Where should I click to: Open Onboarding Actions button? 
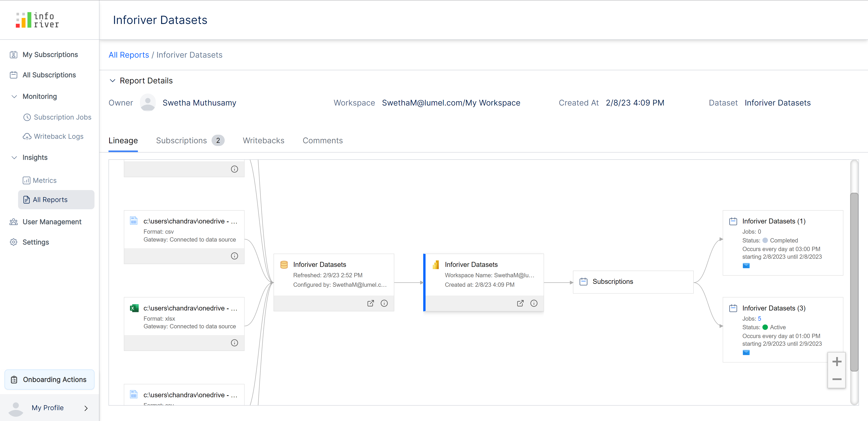click(50, 380)
